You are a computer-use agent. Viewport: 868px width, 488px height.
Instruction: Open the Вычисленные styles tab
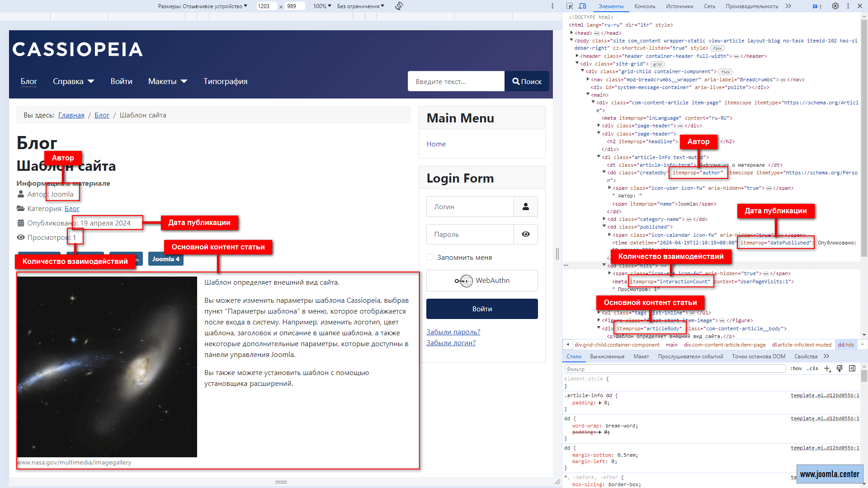pyautogui.click(x=607, y=357)
